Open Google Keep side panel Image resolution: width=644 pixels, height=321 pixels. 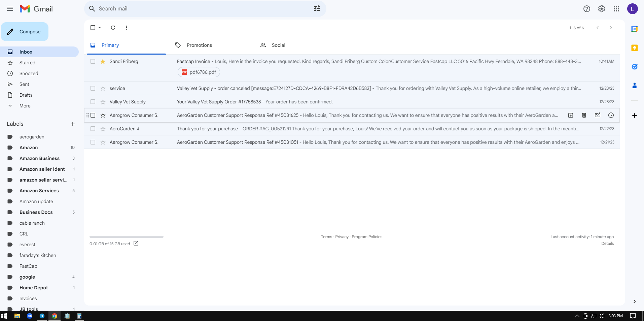(x=635, y=48)
